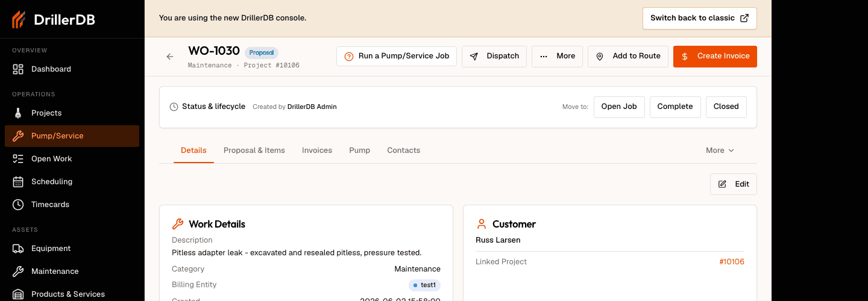Viewport: 868px width, 301px height.
Task: Click the Proposal status badge
Action: click(262, 52)
